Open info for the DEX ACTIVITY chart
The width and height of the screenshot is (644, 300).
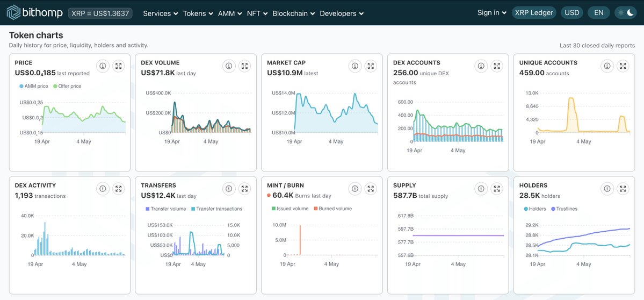103,189
